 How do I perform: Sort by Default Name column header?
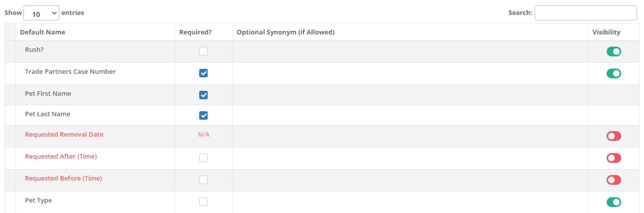pyautogui.click(x=42, y=32)
